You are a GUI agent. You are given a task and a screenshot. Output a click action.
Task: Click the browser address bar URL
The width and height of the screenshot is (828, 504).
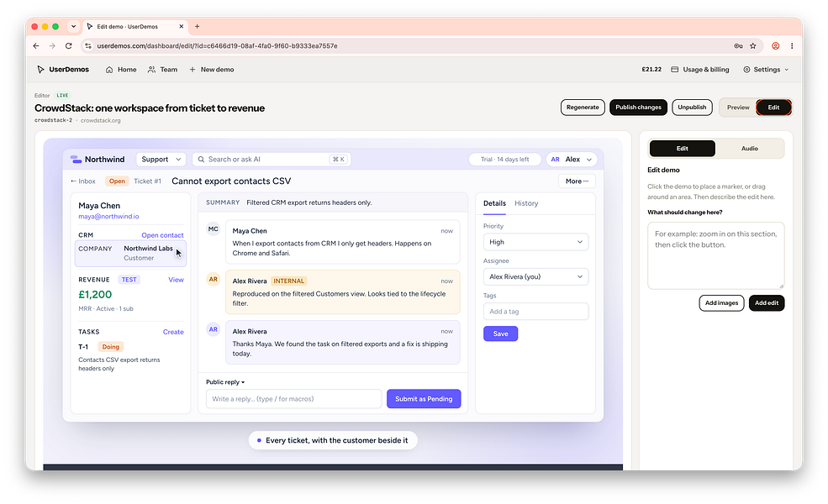[x=217, y=46]
